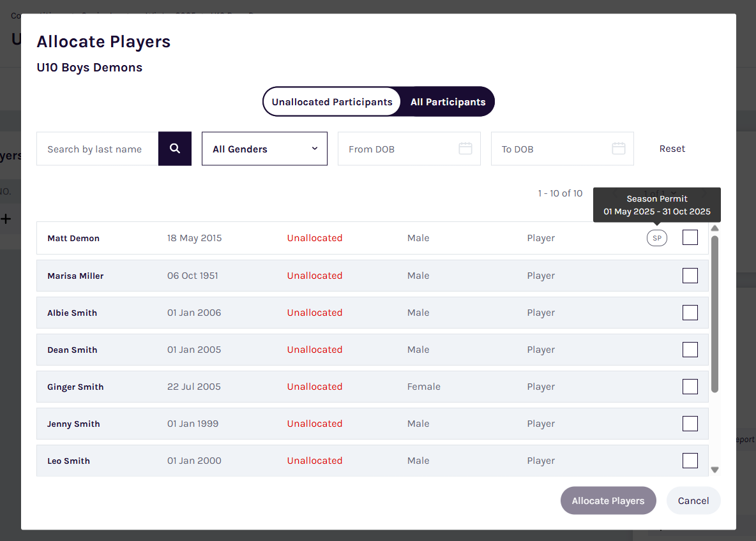Switch to Unallocated Participants tab

coord(332,101)
